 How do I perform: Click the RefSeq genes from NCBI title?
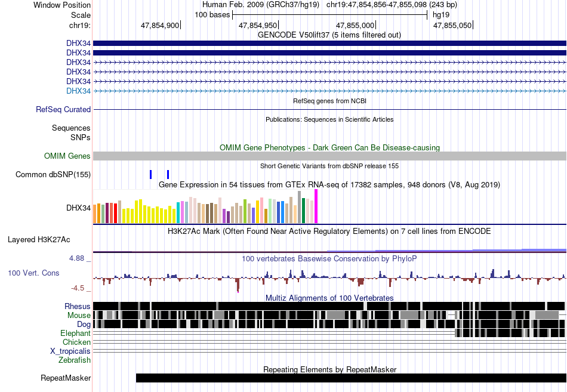coord(329,101)
